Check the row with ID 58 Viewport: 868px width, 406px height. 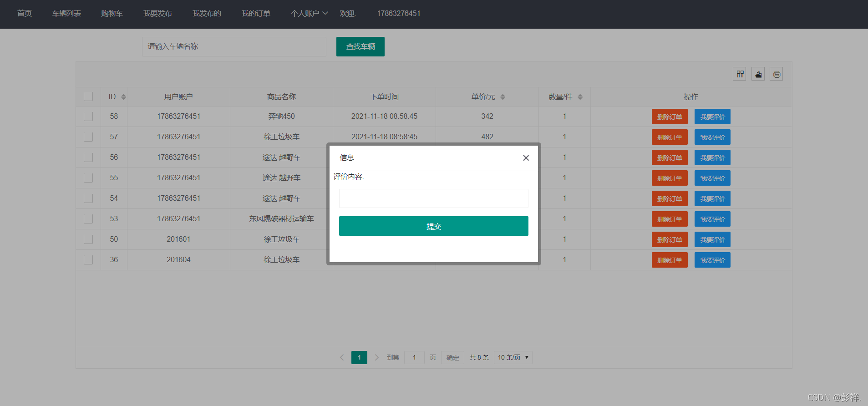coord(88,117)
